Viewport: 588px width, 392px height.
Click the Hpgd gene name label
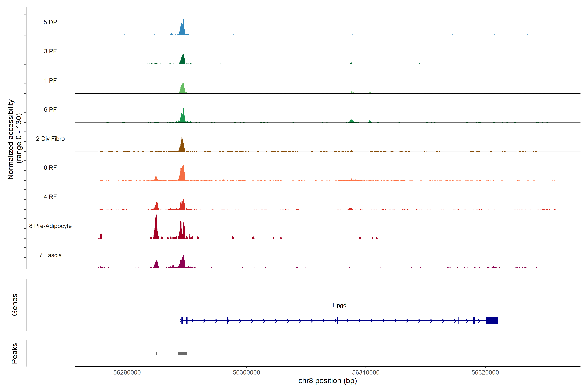[339, 305]
